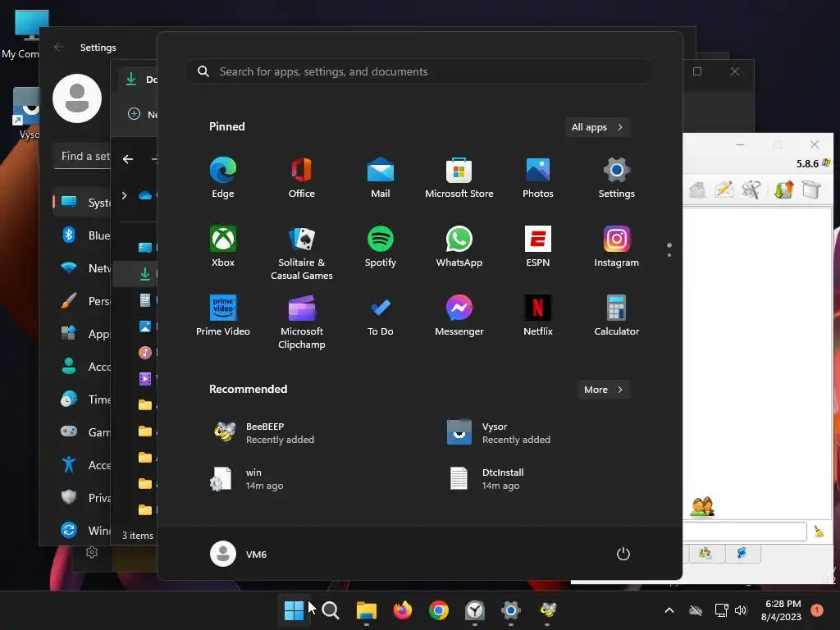The width and height of the screenshot is (840, 630).
Task: Open BeeBEEP bee icon in taskbar
Action: click(x=547, y=610)
